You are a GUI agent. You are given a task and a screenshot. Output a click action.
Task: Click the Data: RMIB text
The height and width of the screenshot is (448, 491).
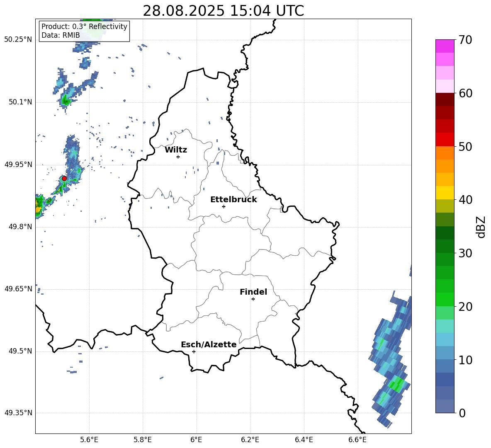[61, 35]
